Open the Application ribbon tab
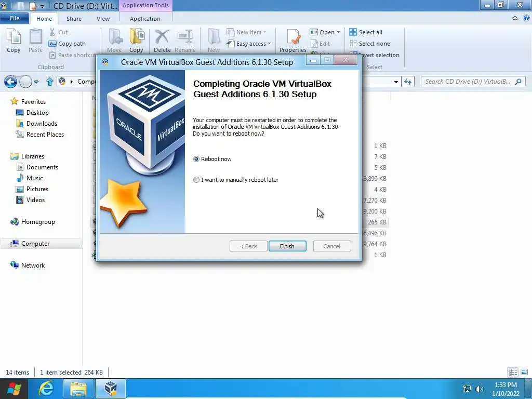The height and width of the screenshot is (399, 532). click(145, 19)
